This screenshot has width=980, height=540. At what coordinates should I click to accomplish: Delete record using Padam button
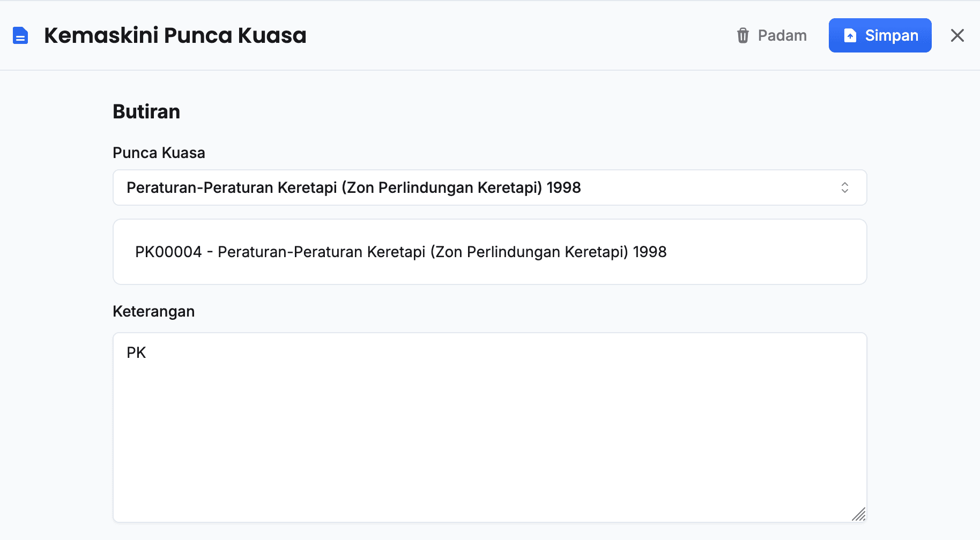pyautogui.click(x=771, y=35)
